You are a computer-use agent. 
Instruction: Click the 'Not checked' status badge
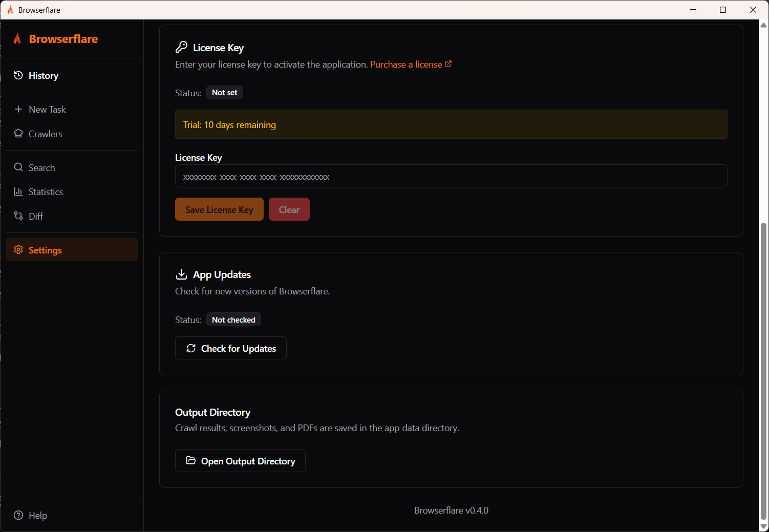[x=233, y=320]
